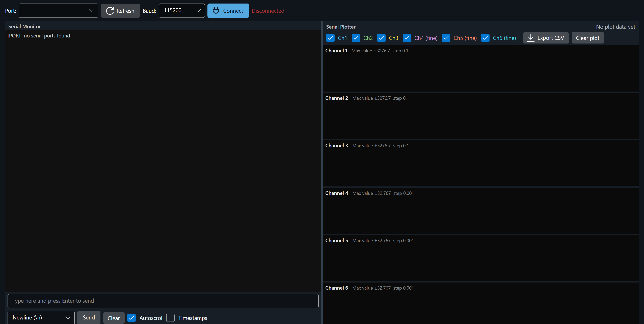Screen dimensions: 644x324
Task: Toggle the Ch2 channel checkbox
Action: [x=356, y=38]
